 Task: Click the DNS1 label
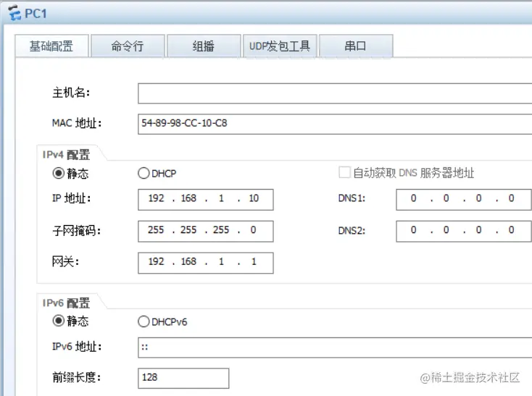tap(352, 198)
